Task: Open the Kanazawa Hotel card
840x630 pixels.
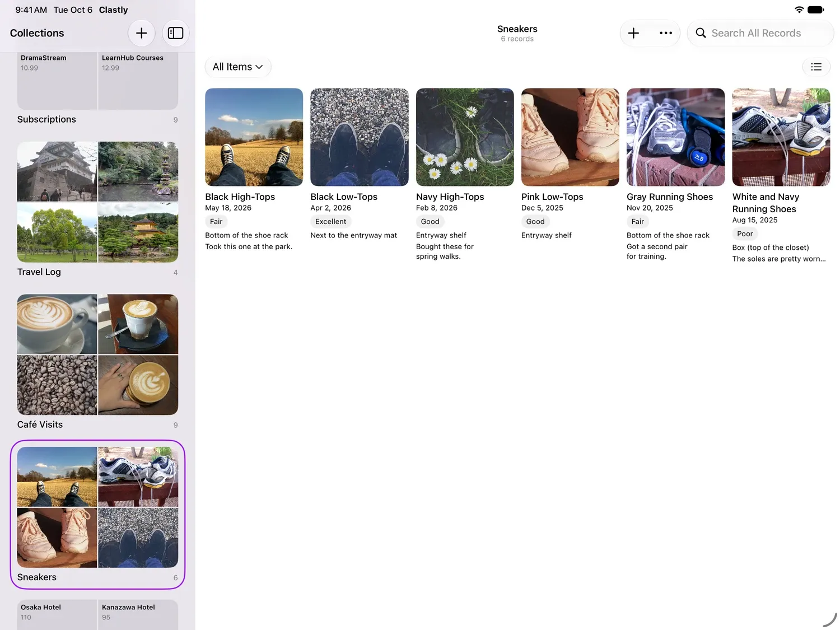Action: tap(138, 615)
